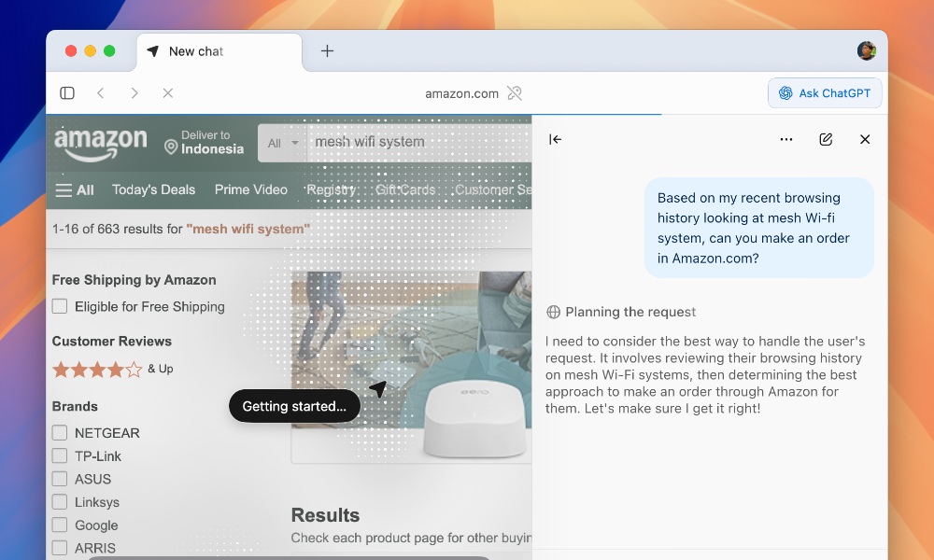Expand the All search category dropdown
Viewport: 934px width, 560px height.
(x=283, y=143)
